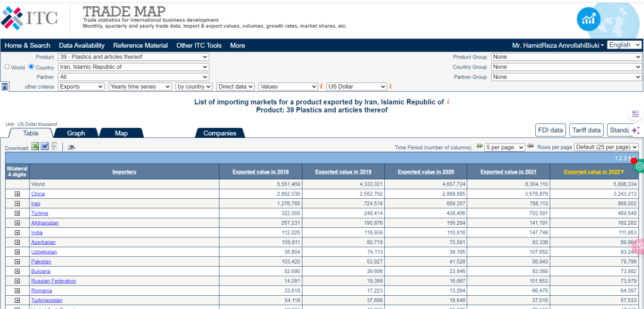The image size is (644, 309).
Task: Open Reference Material menu
Action: point(140,45)
